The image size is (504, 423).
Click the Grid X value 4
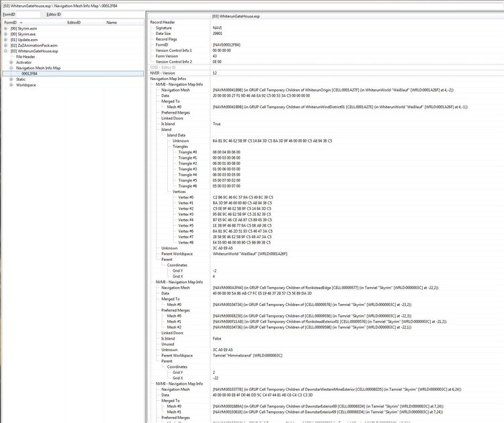(214, 276)
